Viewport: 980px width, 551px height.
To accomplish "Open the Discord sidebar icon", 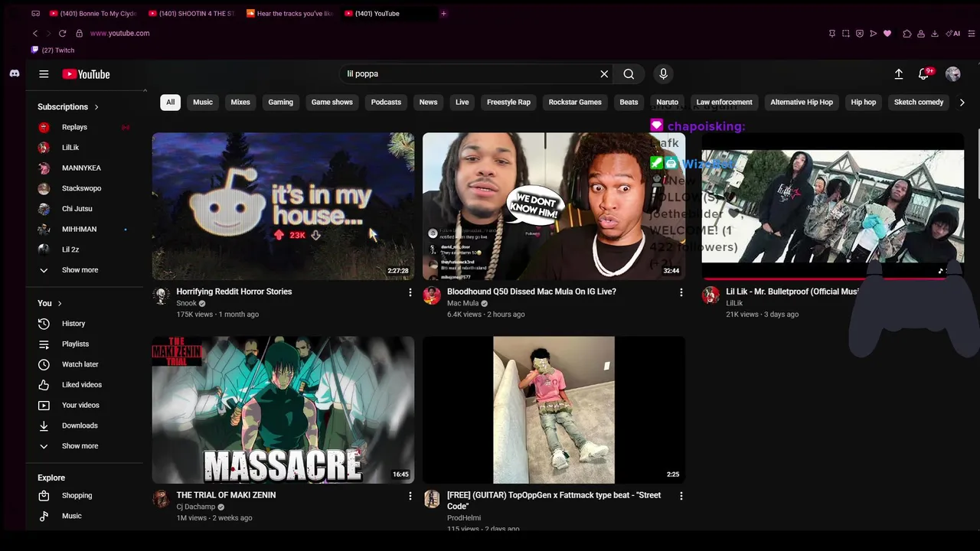I will (x=14, y=73).
